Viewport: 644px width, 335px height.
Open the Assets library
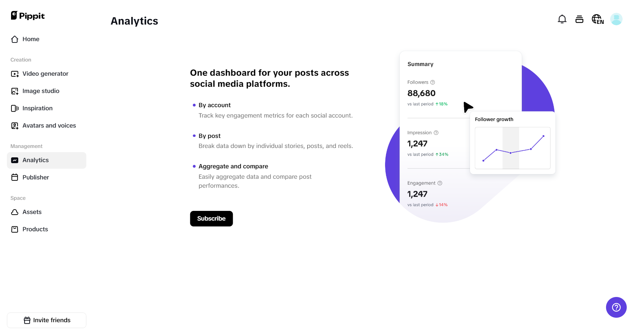tap(32, 212)
